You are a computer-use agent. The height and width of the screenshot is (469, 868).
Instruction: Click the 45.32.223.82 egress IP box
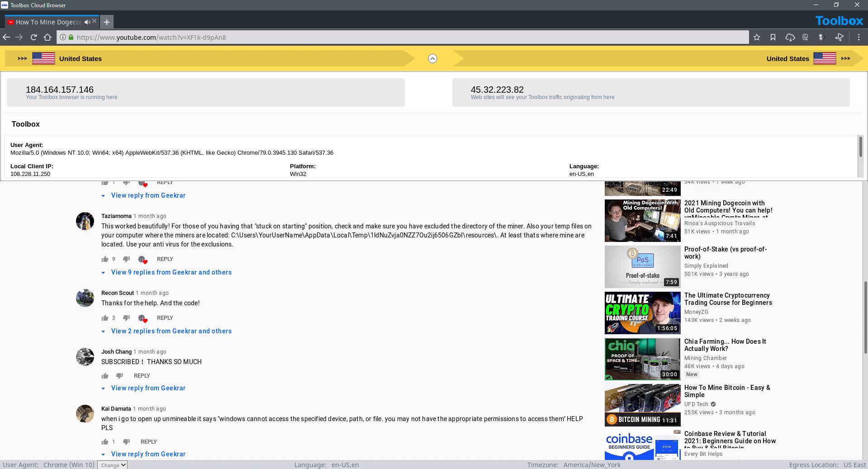[651, 93]
